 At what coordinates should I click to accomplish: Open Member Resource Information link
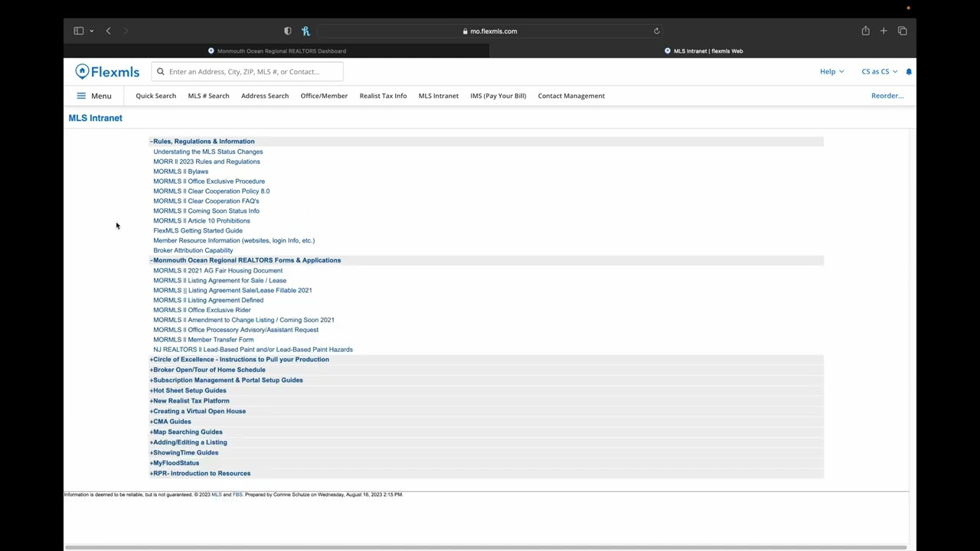pos(234,240)
